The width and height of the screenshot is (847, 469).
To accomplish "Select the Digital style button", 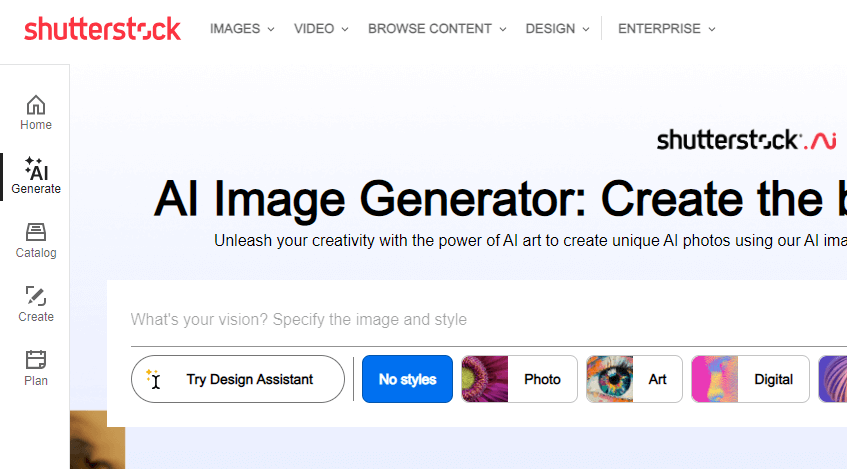I will point(750,379).
